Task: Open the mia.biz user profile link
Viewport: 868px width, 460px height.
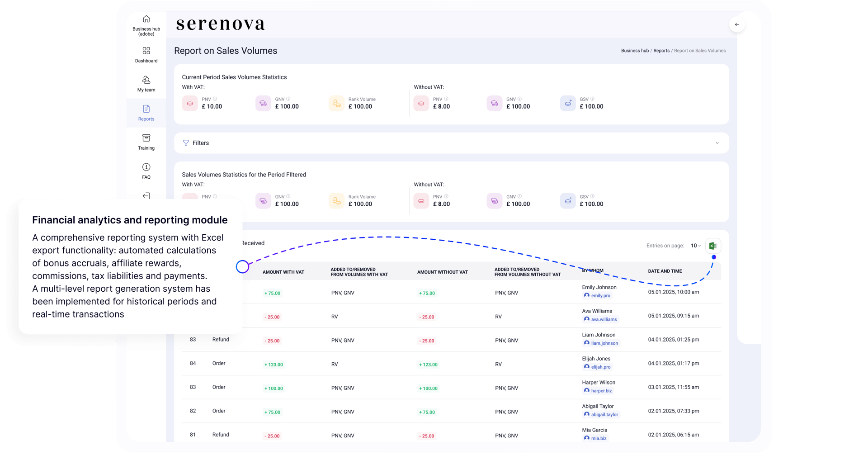Action: pos(595,438)
